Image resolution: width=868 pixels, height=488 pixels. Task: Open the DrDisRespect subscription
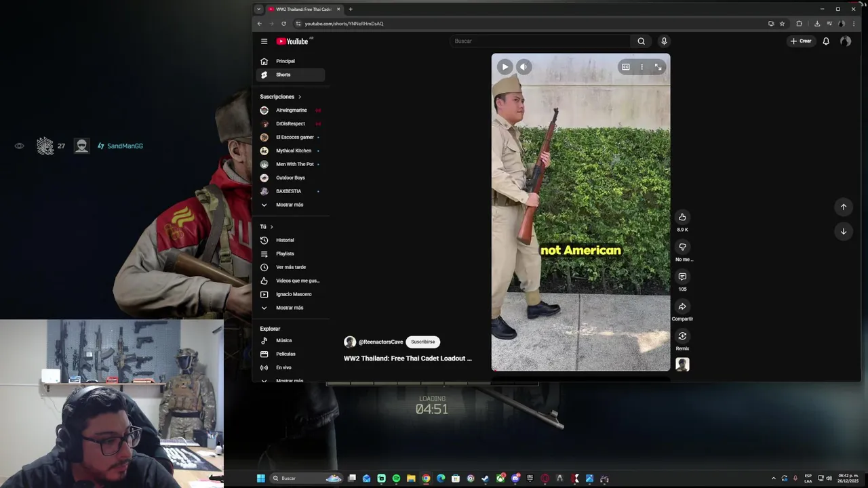pos(290,123)
